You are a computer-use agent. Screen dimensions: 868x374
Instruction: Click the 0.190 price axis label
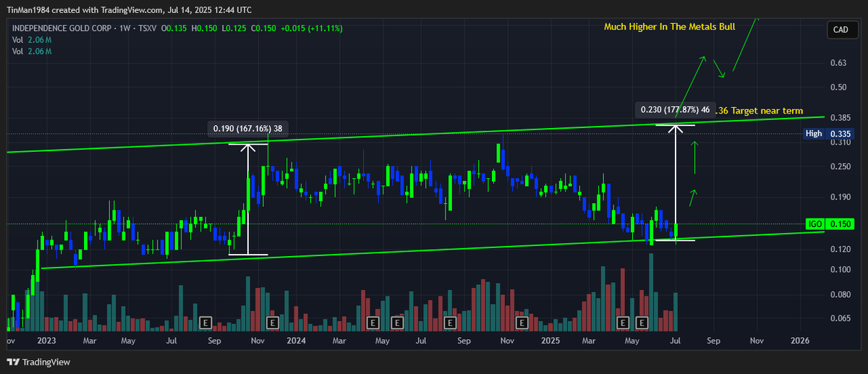pos(841,197)
